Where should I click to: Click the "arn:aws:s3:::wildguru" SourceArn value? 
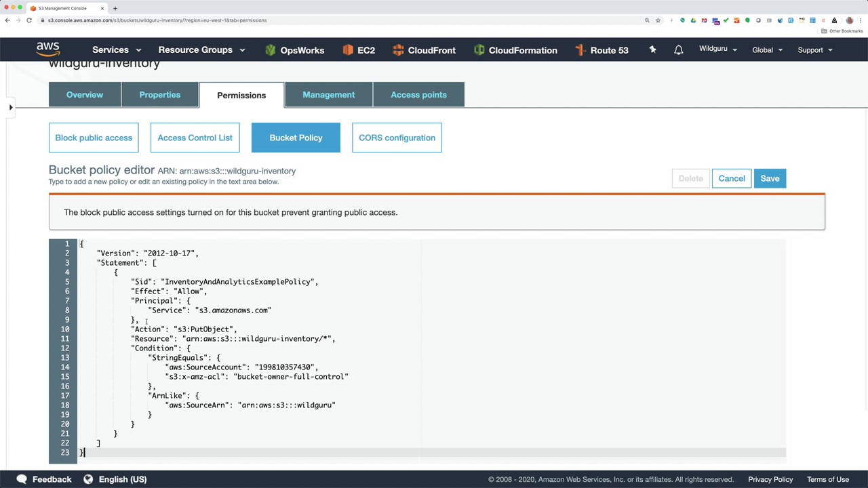(x=287, y=405)
